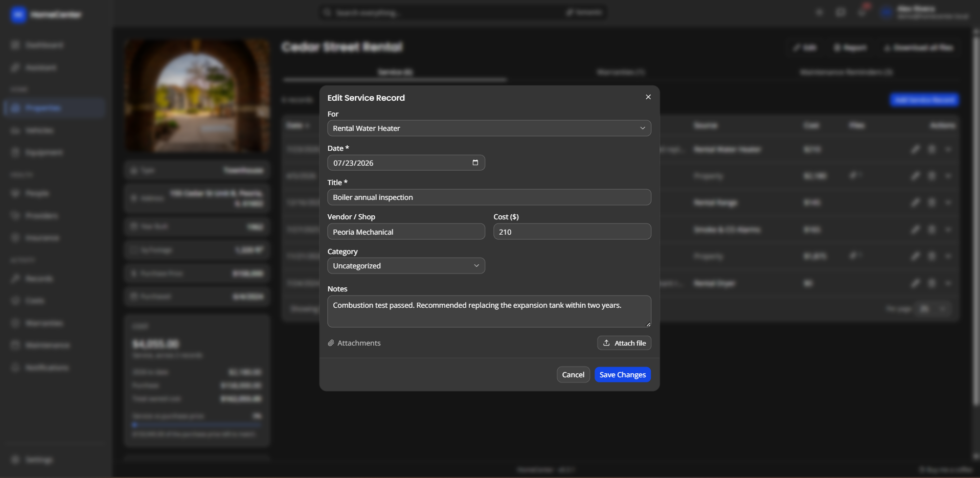Open the For dropdown showing Rental Water Heater
The width and height of the screenshot is (980, 478).
pyautogui.click(x=489, y=128)
